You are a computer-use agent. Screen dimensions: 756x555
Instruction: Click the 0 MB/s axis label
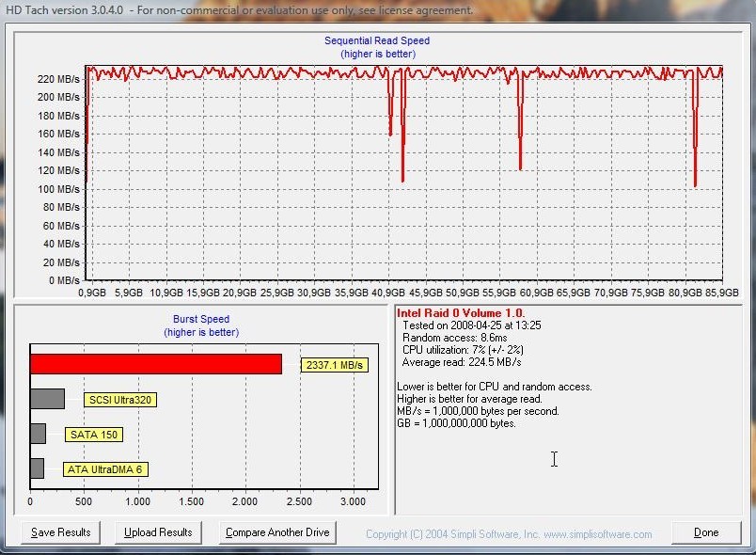coord(64,280)
